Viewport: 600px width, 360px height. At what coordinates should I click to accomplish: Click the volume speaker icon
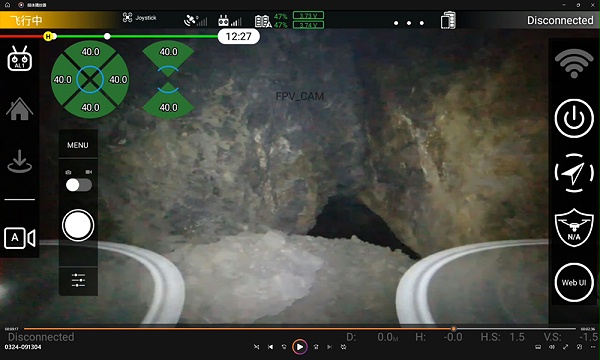pos(552,347)
